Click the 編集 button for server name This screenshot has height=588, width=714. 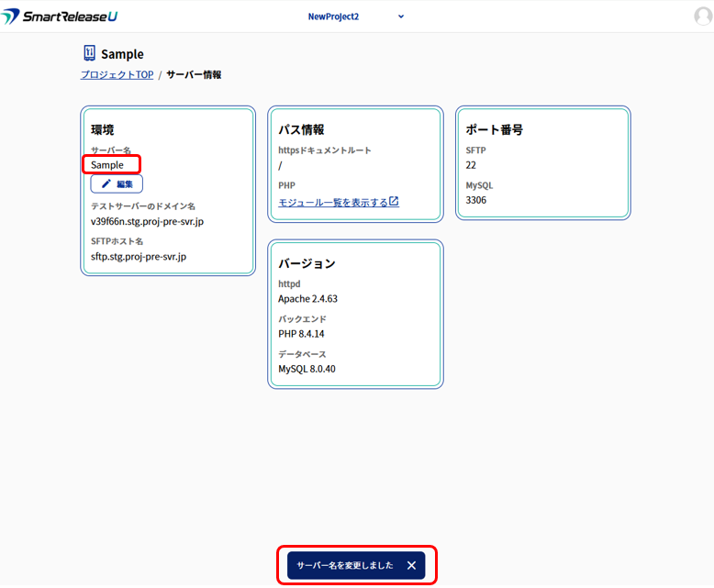tap(117, 183)
